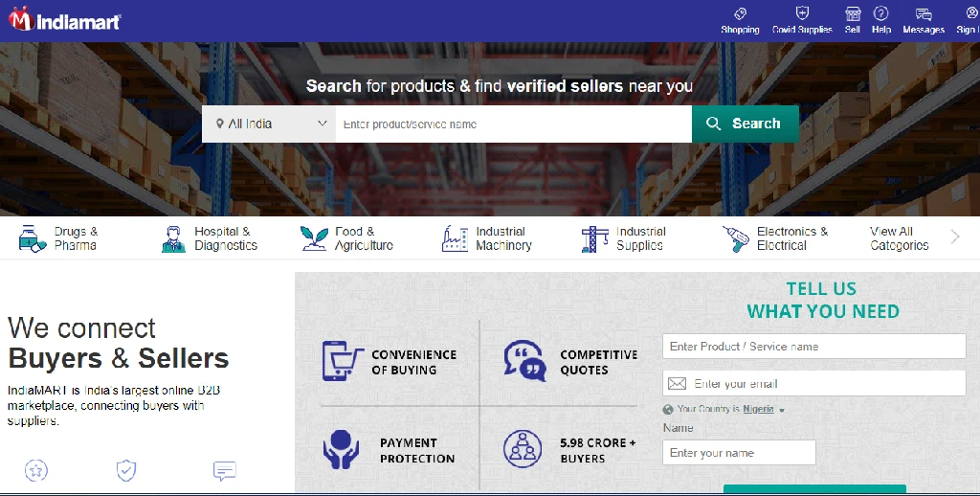Click the 5.98 Crore Buyers people icon
980x496 pixels.
pos(523,448)
